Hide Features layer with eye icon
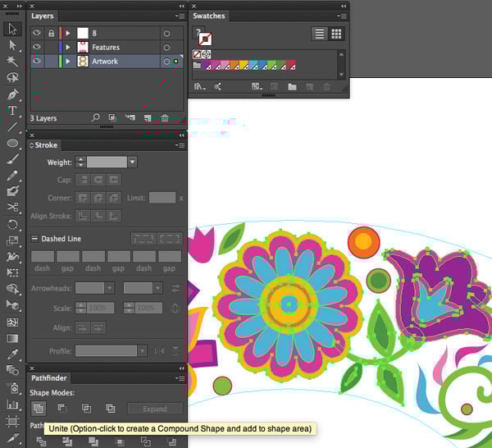Viewport: 492px width, 448px height. [37, 47]
